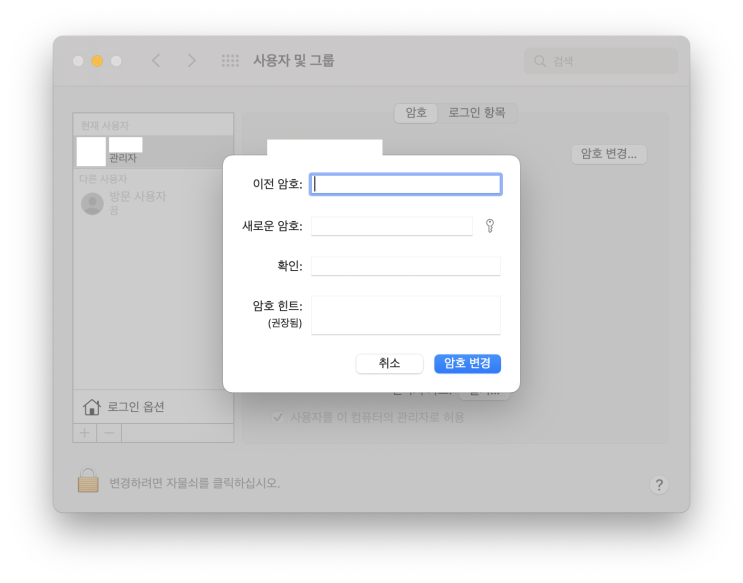Cancel with the 취소 button

point(390,364)
